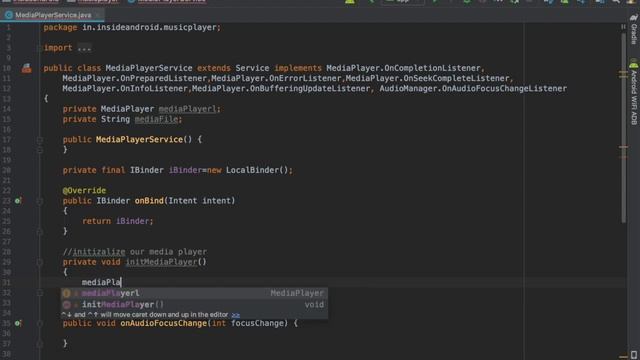Click the 'Intent intent' parameter in onBind
The image size is (640, 360).
[x=200, y=201]
